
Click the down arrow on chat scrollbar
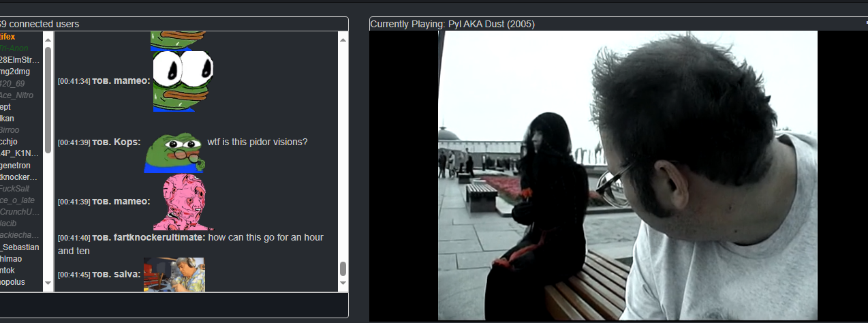tap(343, 283)
